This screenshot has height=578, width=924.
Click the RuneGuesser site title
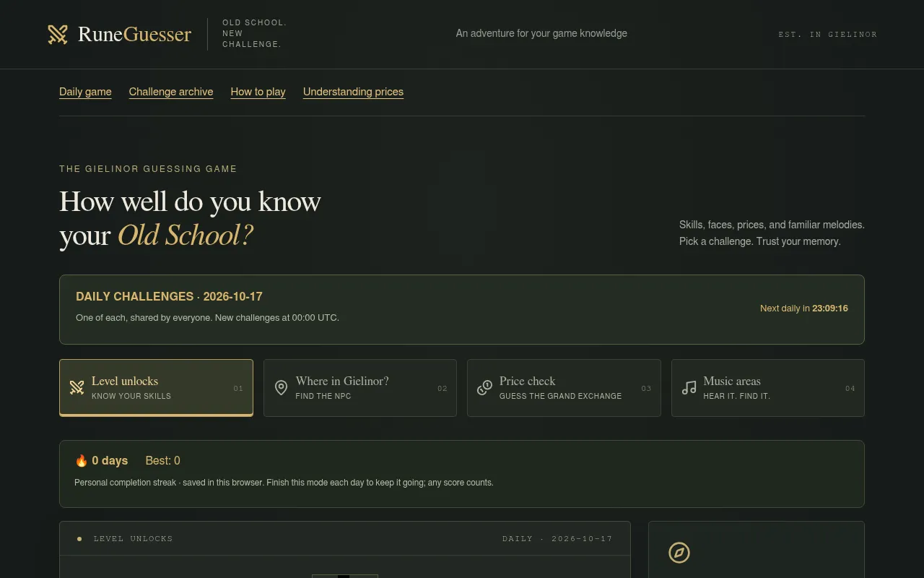pyautogui.click(x=135, y=34)
